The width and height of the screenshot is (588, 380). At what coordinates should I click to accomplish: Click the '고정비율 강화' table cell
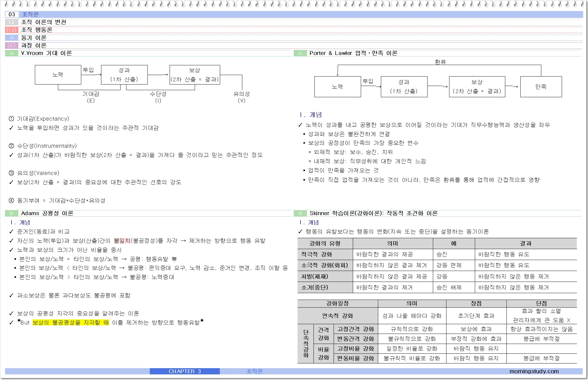coord(356,349)
